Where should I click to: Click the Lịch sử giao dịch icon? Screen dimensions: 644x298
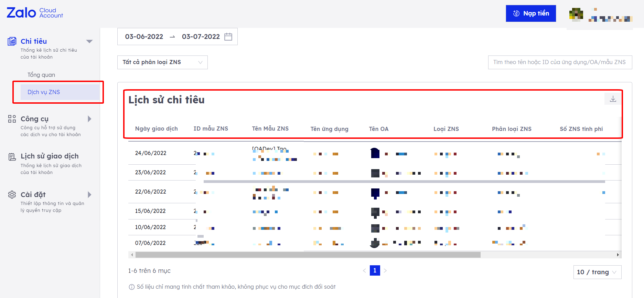coord(12,157)
